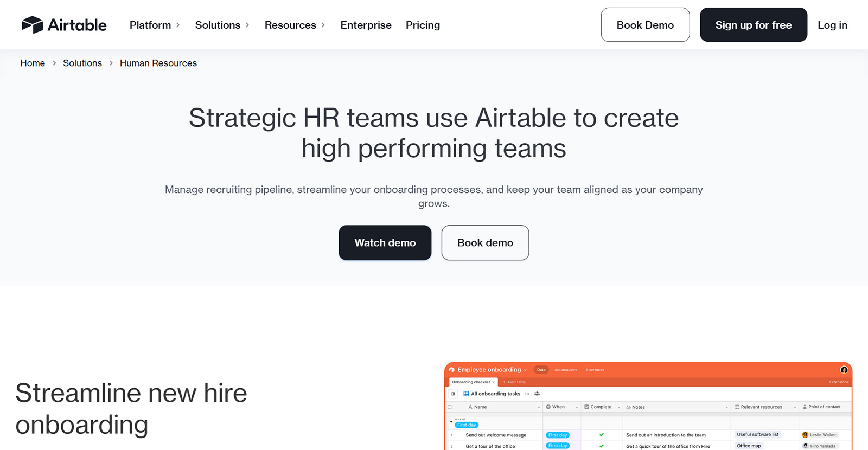The height and width of the screenshot is (450, 868).
Task: Click the First day tag in row 2
Action: point(558,446)
